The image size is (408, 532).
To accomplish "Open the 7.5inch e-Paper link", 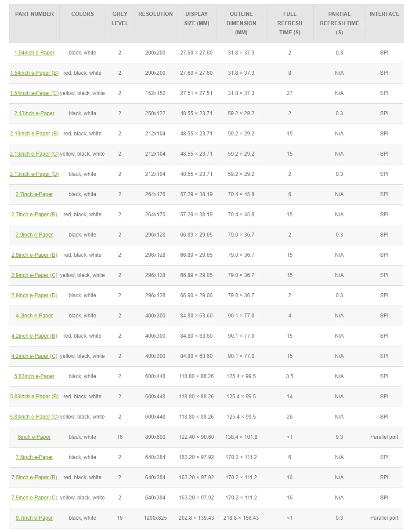I will click(34, 457).
